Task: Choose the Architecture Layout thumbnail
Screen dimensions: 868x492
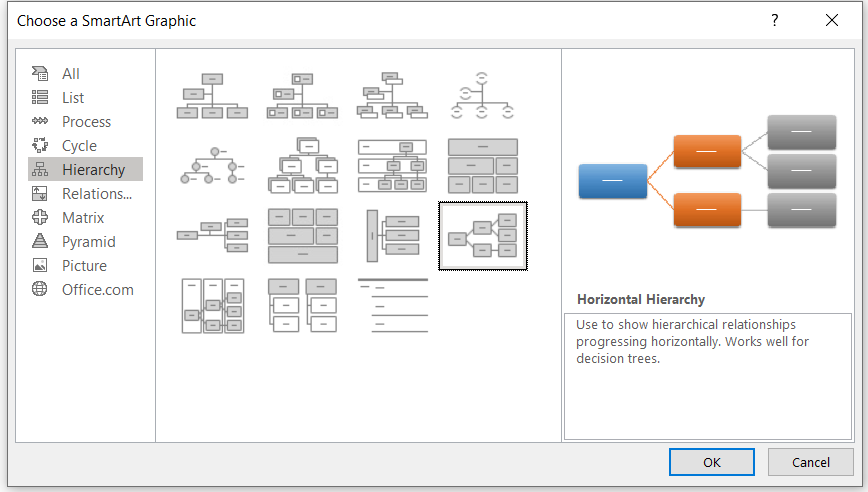Action: pos(302,236)
